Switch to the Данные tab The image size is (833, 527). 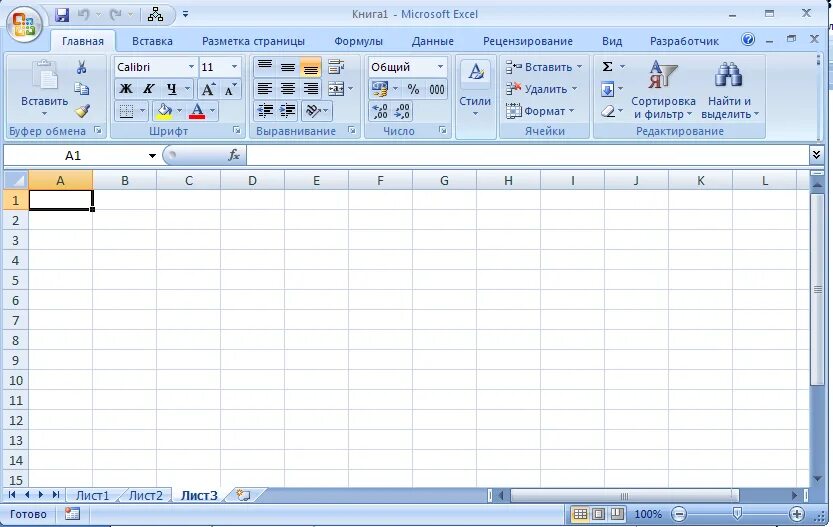tap(432, 41)
